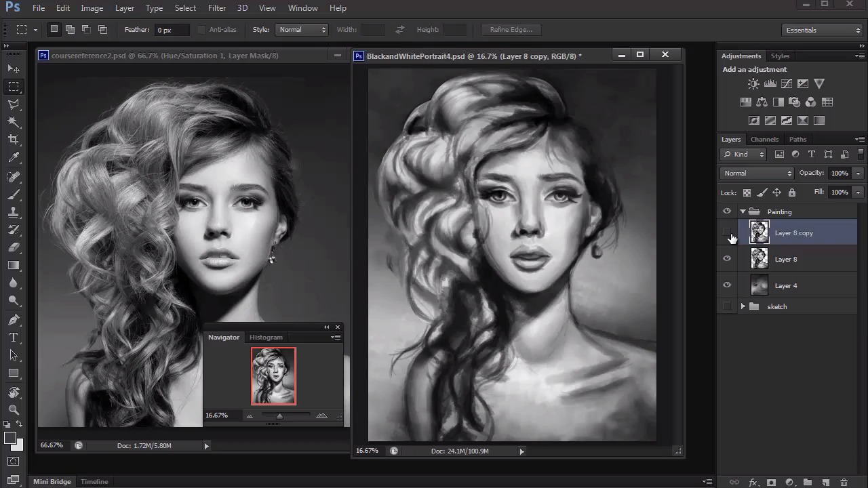
Task: Open the Essentials workspace dropdown
Action: tap(822, 30)
